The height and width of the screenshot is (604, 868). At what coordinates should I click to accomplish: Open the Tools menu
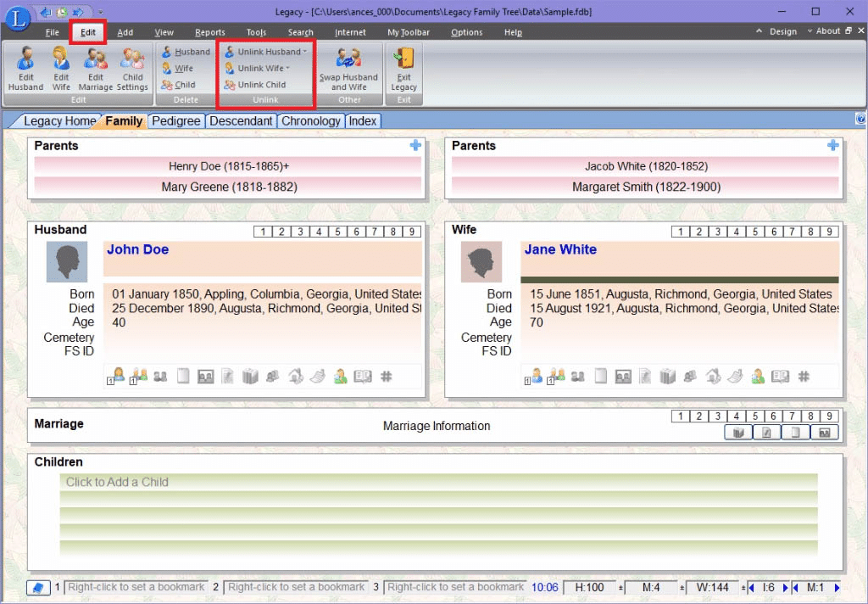256,32
